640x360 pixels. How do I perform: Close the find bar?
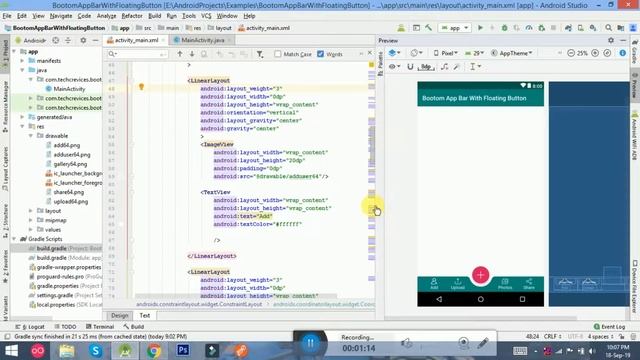(370, 53)
